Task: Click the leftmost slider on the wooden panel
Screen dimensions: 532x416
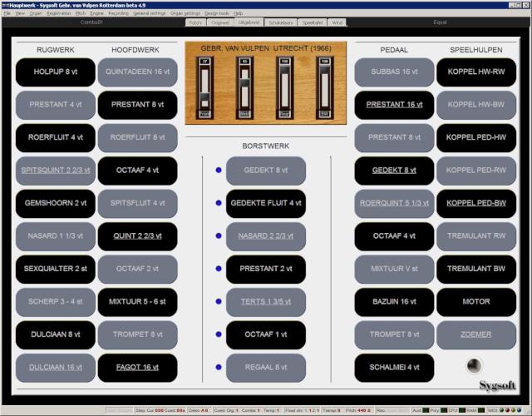Action: [x=204, y=87]
